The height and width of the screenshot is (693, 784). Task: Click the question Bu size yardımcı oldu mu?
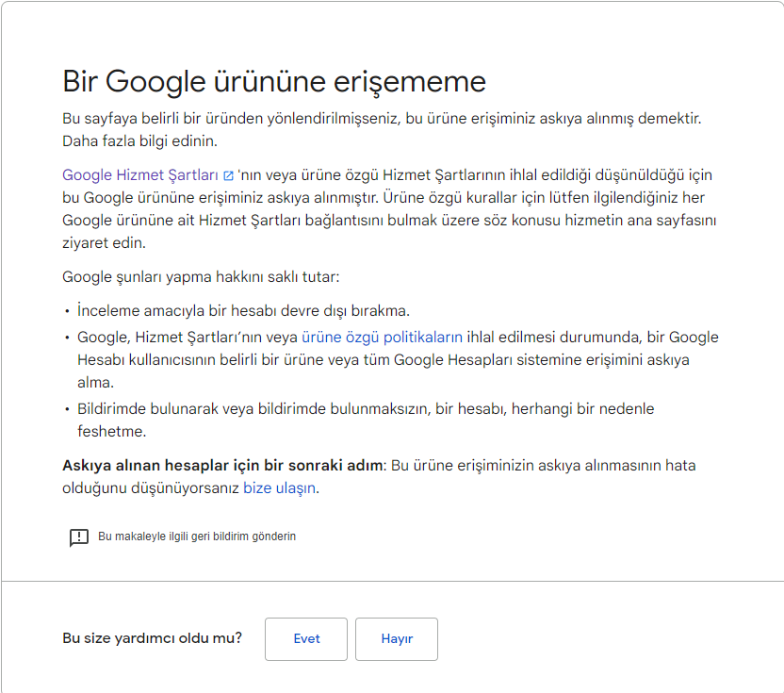152,638
